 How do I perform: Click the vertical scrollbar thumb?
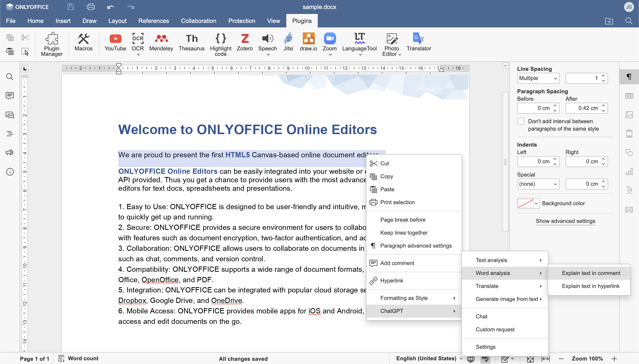click(505, 162)
